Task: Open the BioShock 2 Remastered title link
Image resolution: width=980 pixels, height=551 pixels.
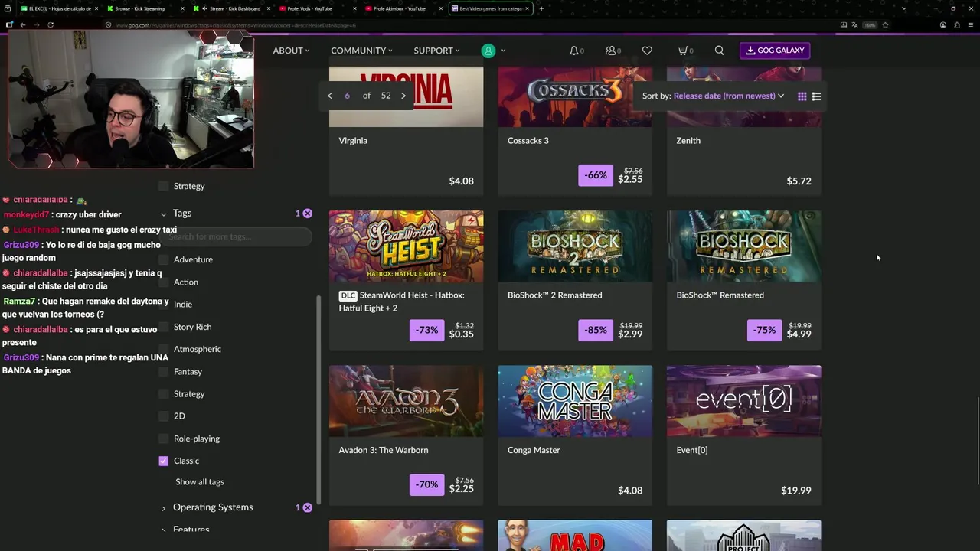Action: point(555,295)
